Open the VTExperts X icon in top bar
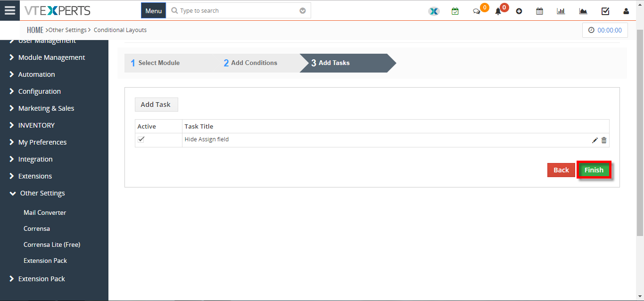 pos(434,11)
